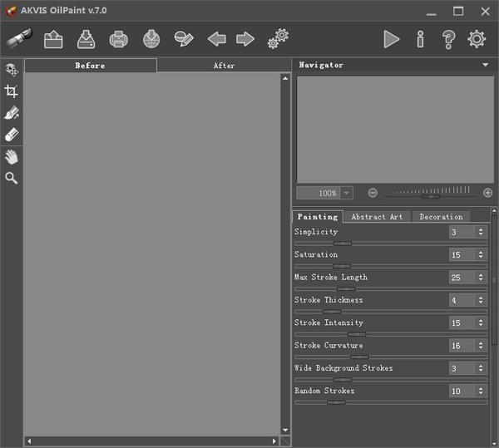Undo last action with left arrow
Image resolution: width=499 pixels, height=448 pixels.
tap(216, 39)
